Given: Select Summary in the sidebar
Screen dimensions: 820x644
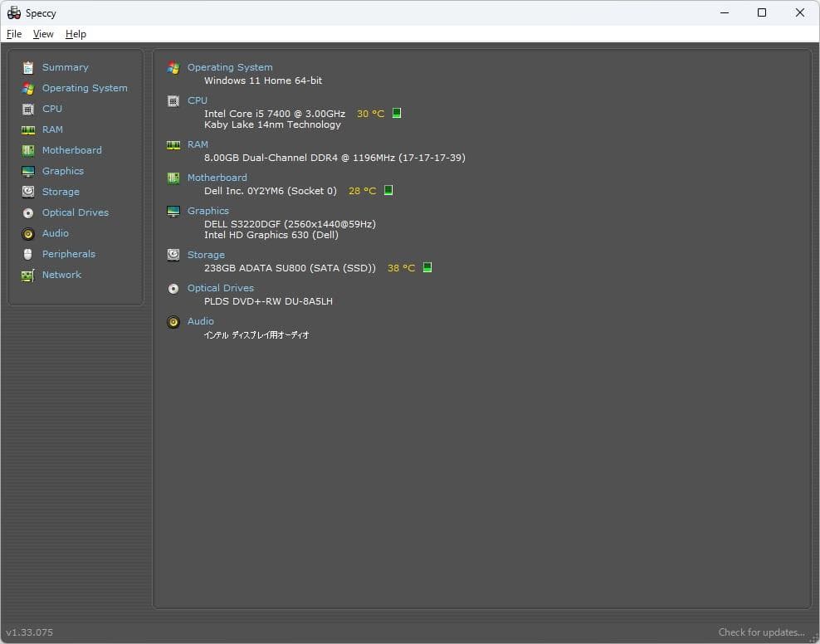Looking at the screenshot, I should 65,67.
